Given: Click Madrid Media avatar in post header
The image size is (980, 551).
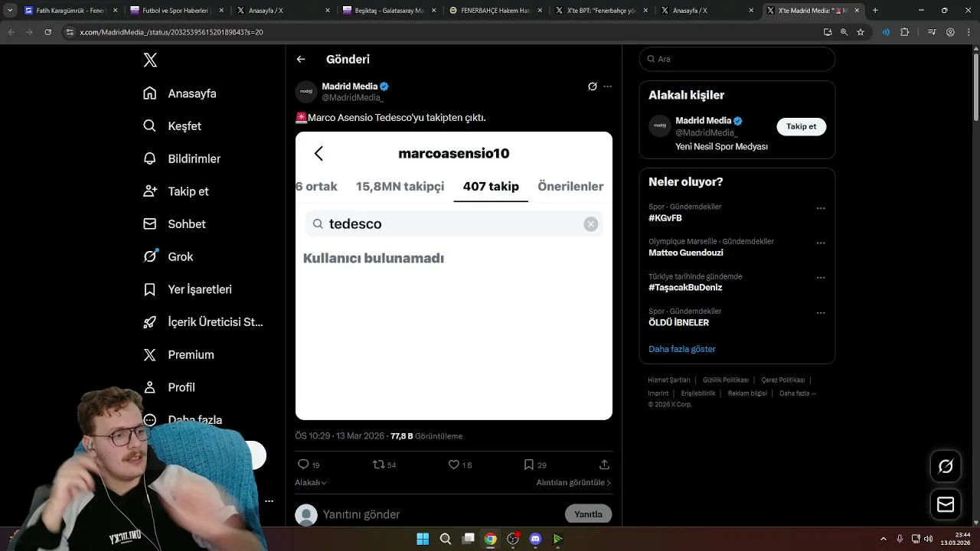Looking at the screenshot, I should [x=306, y=92].
